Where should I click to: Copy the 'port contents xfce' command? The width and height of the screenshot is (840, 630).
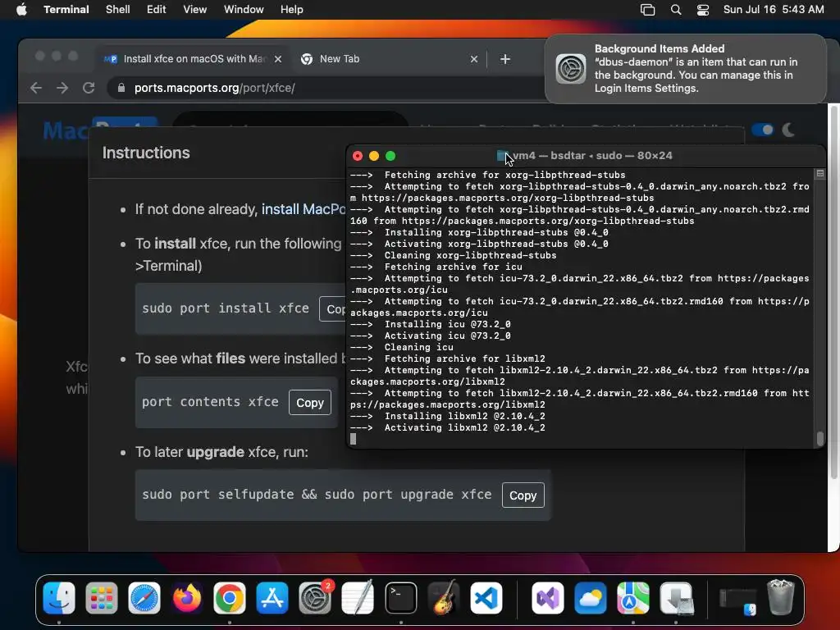pyautogui.click(x=309, y=402)
